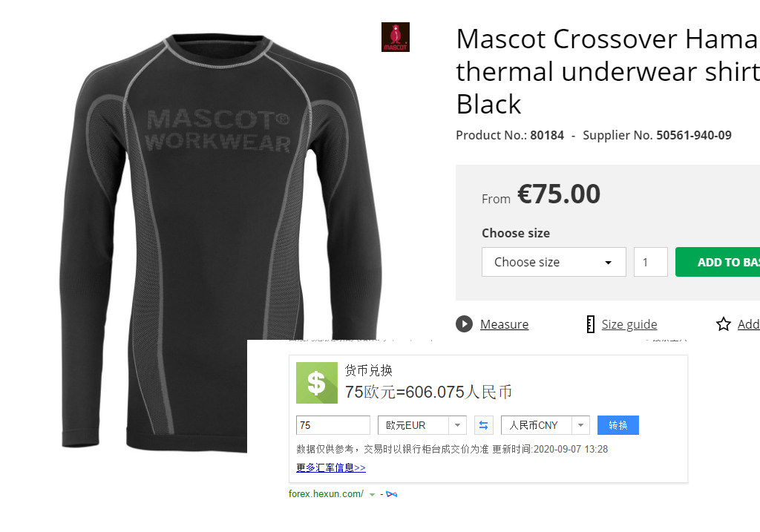This screenshot has height=532, width=760.
Task: Click the blue icon beside forex.hexun.com
Action: coord(392,494)
